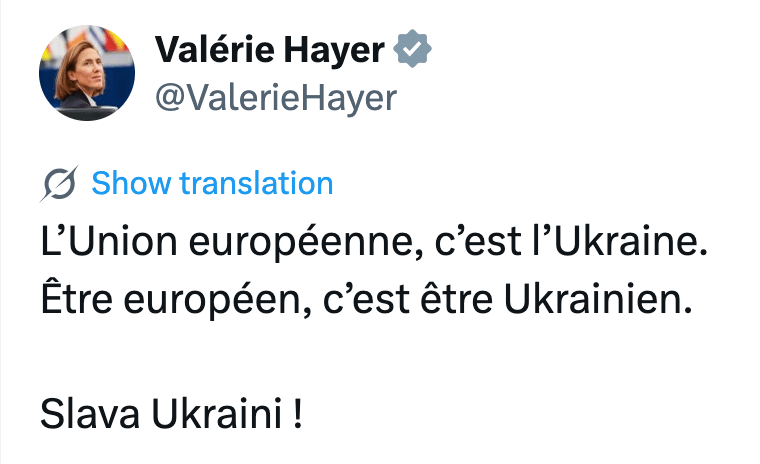Click the exclamation mark ending the tweet

[x=299, y=411]
